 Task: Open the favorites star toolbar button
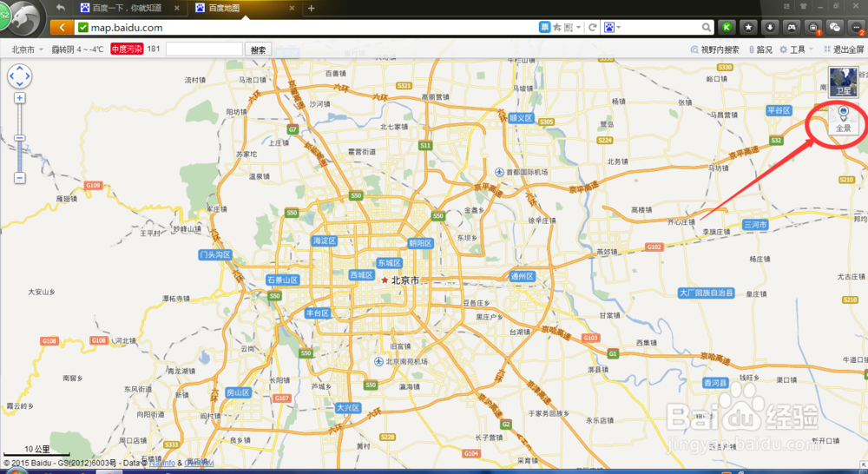748,27
